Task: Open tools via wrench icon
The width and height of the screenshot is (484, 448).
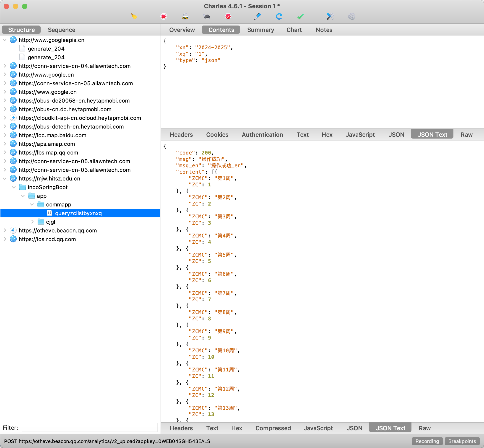Action: point(330,16)
